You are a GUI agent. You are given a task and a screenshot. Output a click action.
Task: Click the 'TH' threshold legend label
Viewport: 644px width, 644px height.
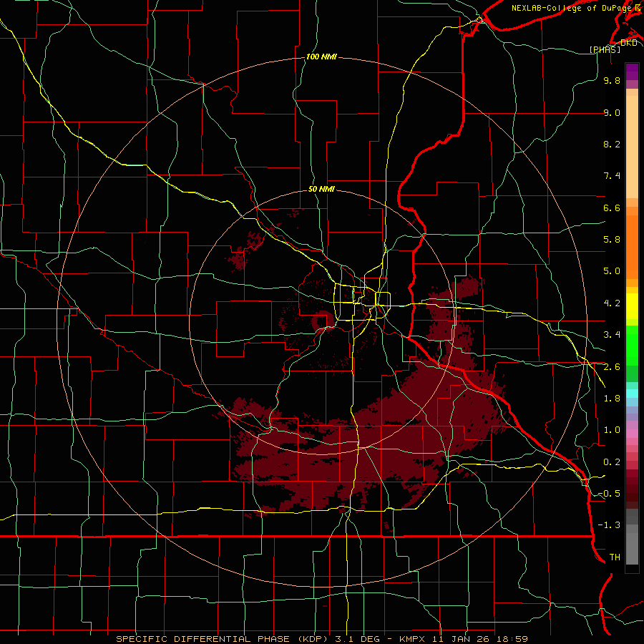tap(615, 557)
